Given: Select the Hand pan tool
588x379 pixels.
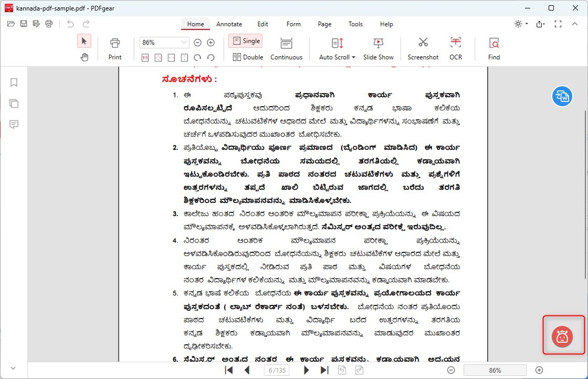Looking at the screenshot, I should (84, 57).
